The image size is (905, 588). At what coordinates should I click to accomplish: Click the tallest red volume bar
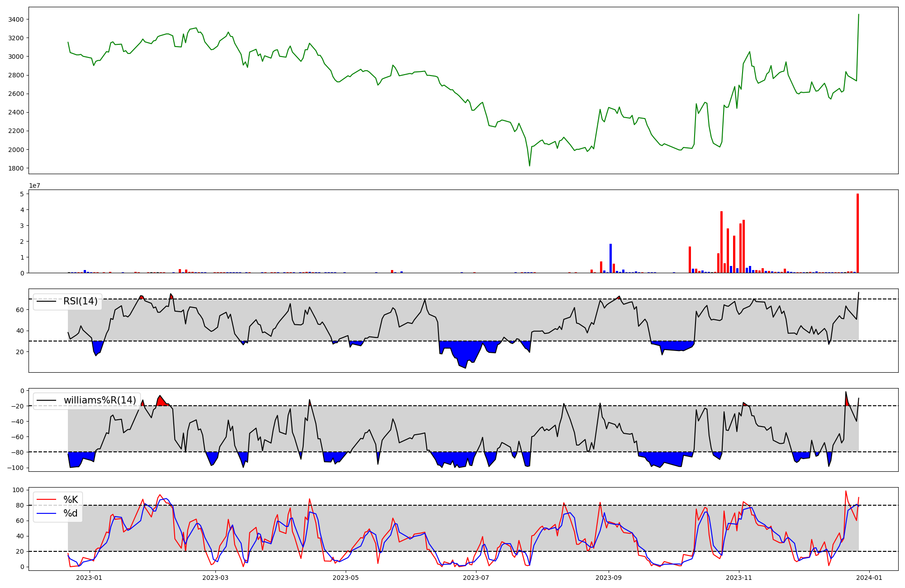(857, 233)
